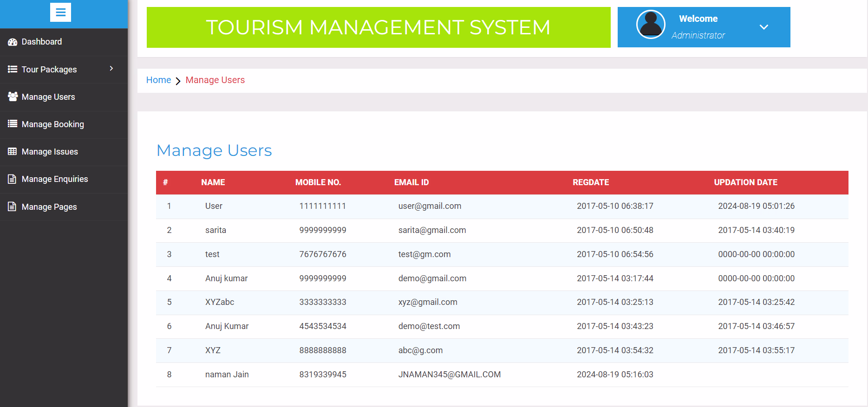Click updation date 2017-05-14 03:40:19
This screenshot has width=868, height=407.
pos(756,230)
